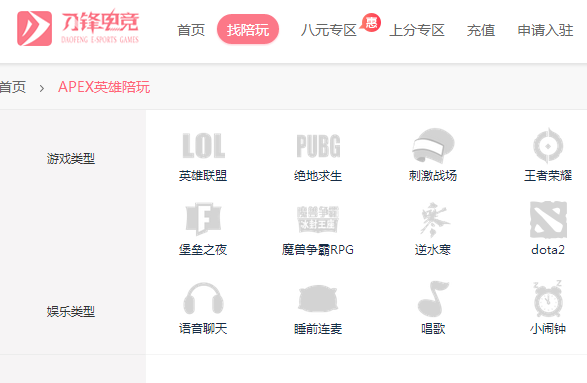The width and height of the screenshot is (587, 383).
Task: Select the pillow 睡前连麦 icon
Action: click(x=318, y=298)
